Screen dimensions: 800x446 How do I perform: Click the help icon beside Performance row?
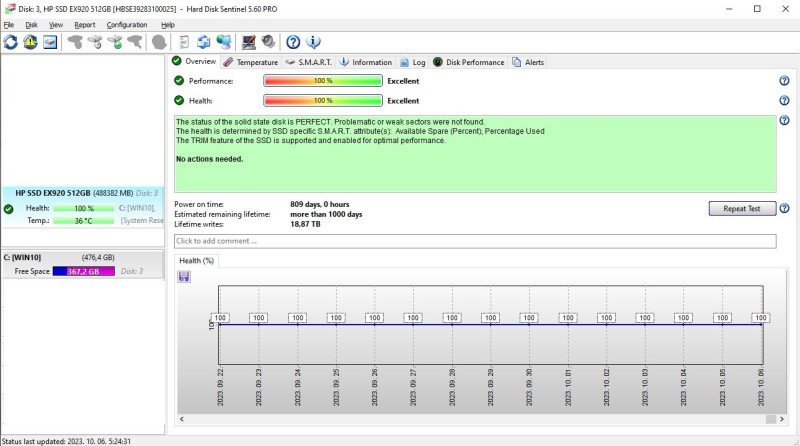[x=784, y=81]
